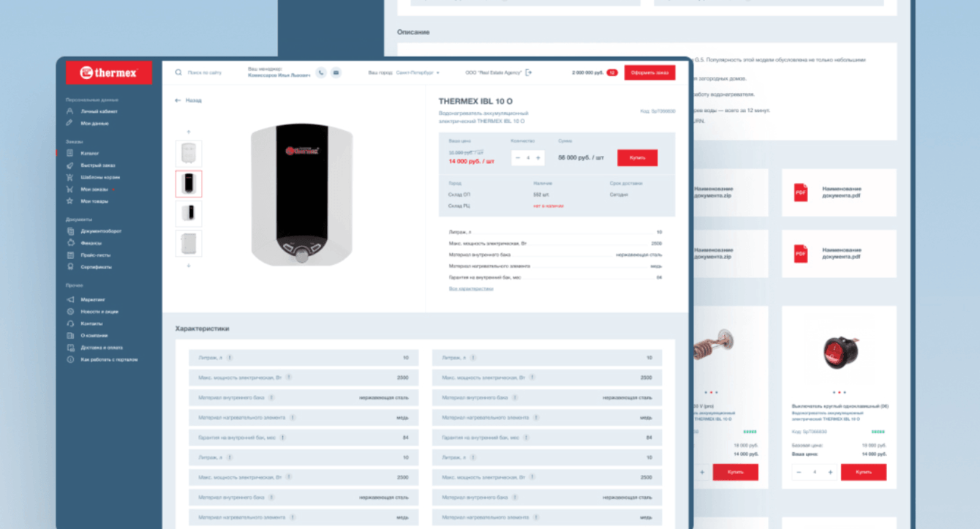Viewport: 980px width, 529px height.
Task: Open the cart badge showing 12
Action: (x=612, y=72)
